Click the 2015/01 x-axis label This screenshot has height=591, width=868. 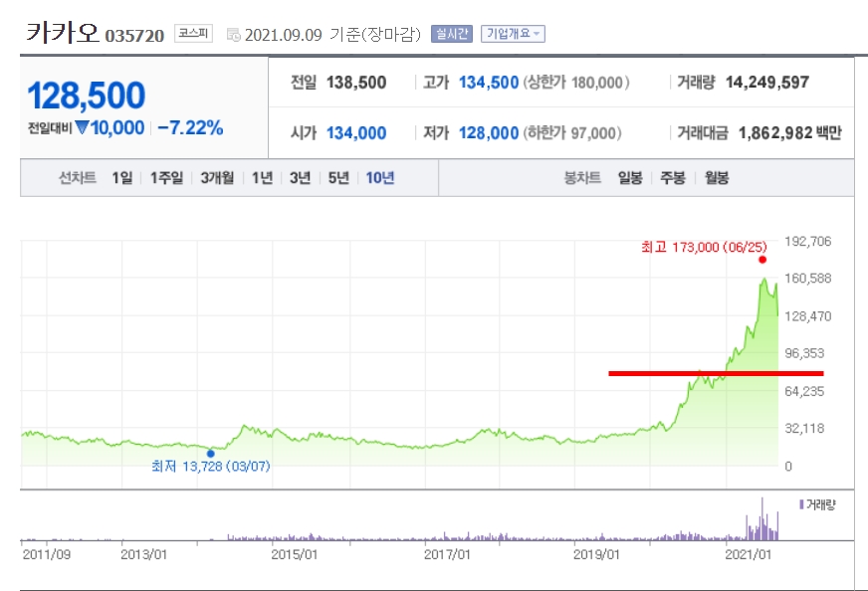tap(294, 554)
